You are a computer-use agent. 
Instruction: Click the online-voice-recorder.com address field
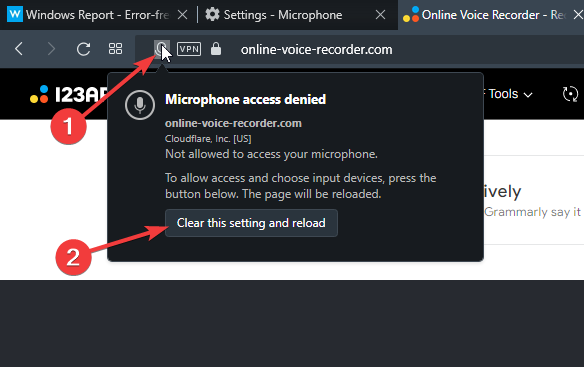click(x=316, y=50)
